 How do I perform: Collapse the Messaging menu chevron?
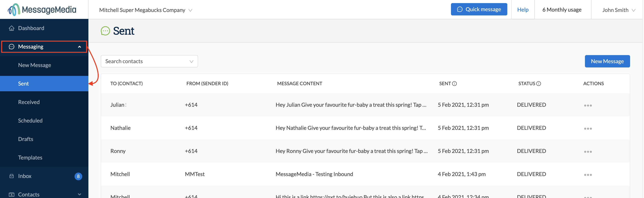pos(80,47)
